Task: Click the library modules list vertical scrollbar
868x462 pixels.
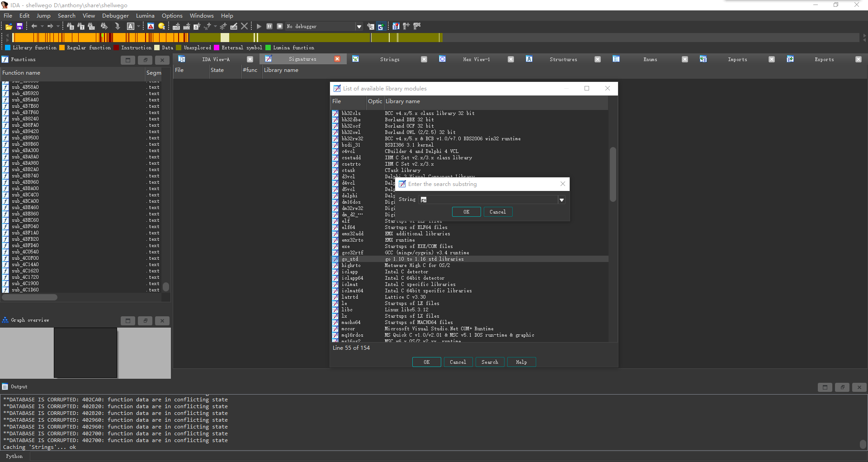Action: 613,174
